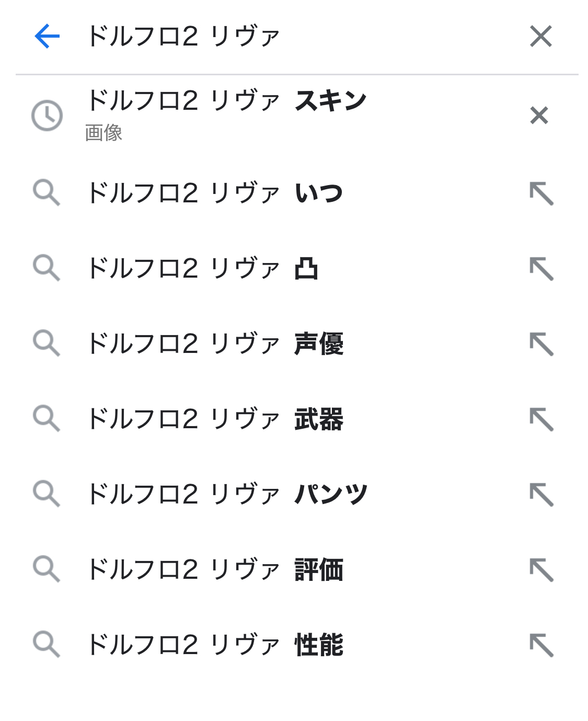Screen dimensions: 588x721
Task: Insert the パンツ suggestion via arrow
Action: tap(541, 495)
